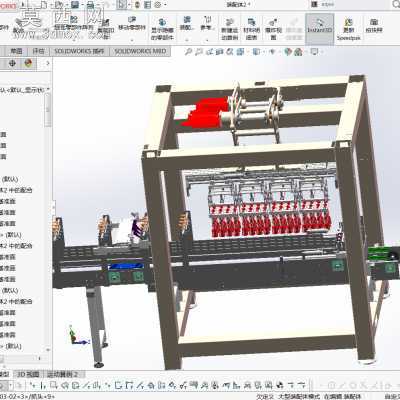400x400 pixels.
Task: Click 欠定义 status bar text
Action: coord(265,396)
